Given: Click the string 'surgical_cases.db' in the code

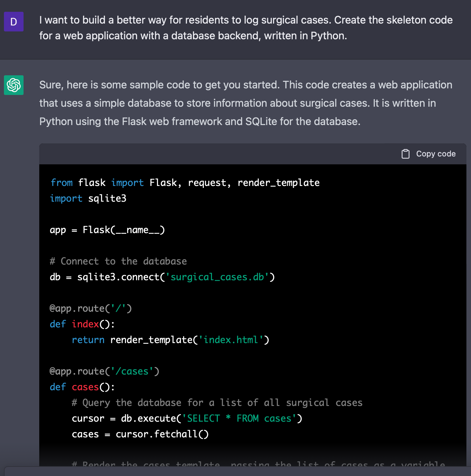Looking at the screenshot, I should pyautogui.click(x=217, y=277).
